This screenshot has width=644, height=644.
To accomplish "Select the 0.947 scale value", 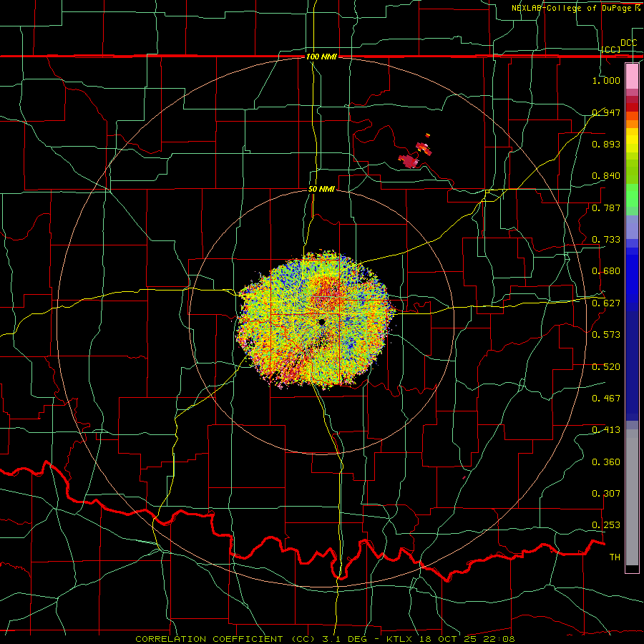I will point(606,112).
